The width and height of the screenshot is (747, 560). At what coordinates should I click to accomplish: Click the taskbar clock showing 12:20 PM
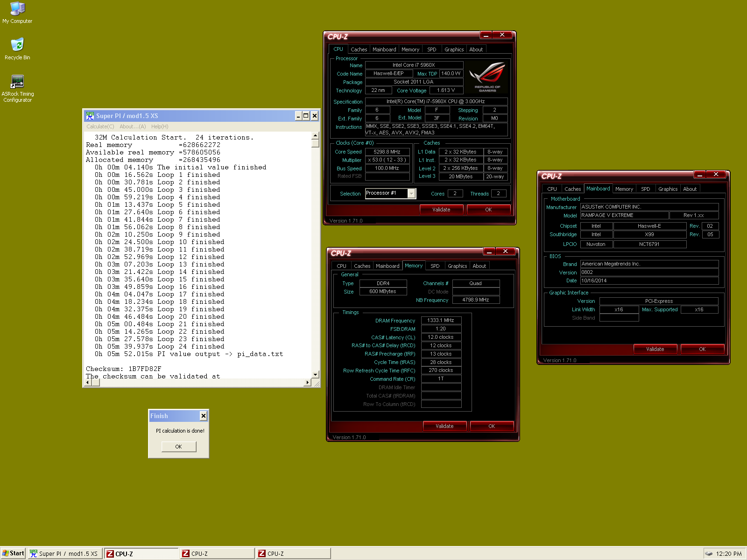[x=729, y=554]
